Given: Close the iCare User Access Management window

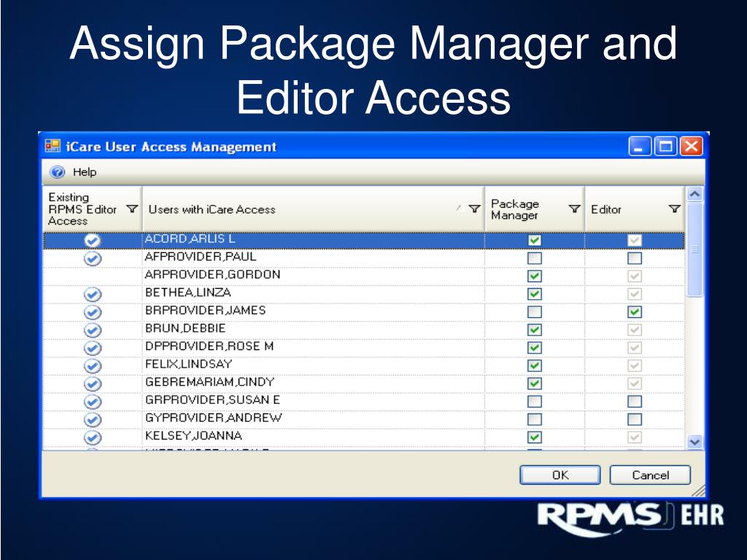Looking at the screenshot, I should pos(691,146).
